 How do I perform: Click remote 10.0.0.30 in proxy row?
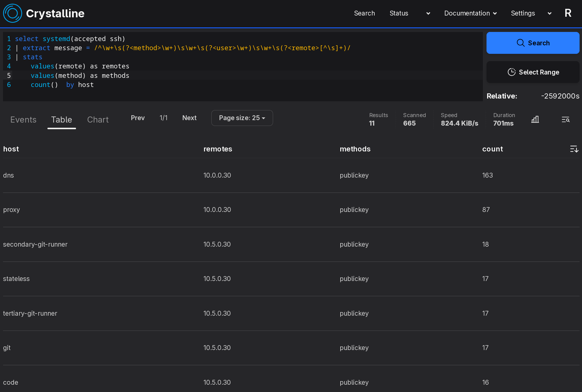[x=217, y=210]
